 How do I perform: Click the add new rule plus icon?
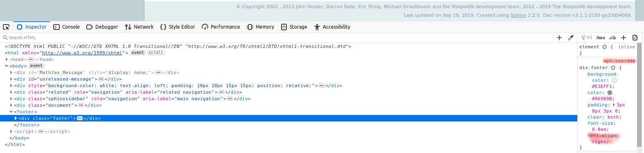coord(624,38)
